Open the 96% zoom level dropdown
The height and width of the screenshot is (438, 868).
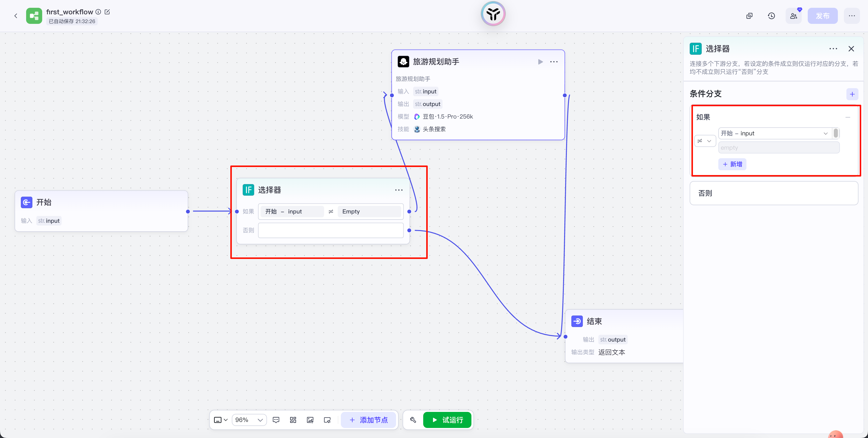[x=249, y=420]
